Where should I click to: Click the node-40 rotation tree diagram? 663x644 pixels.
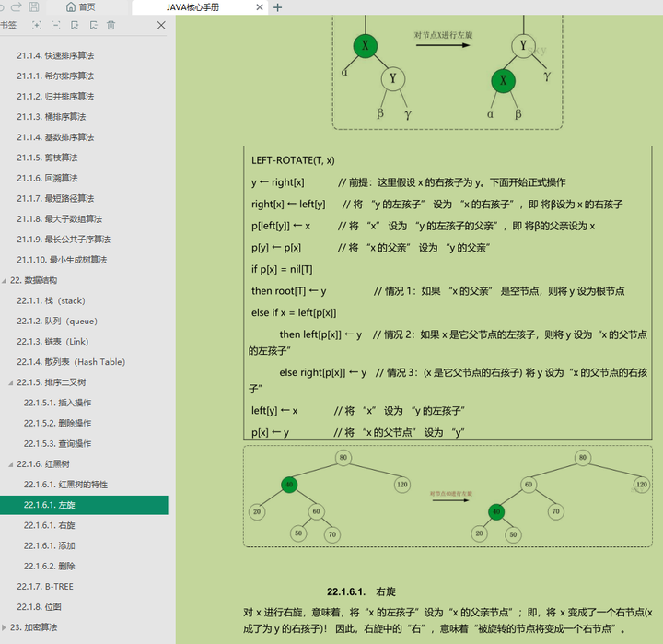tap(448, 497)
